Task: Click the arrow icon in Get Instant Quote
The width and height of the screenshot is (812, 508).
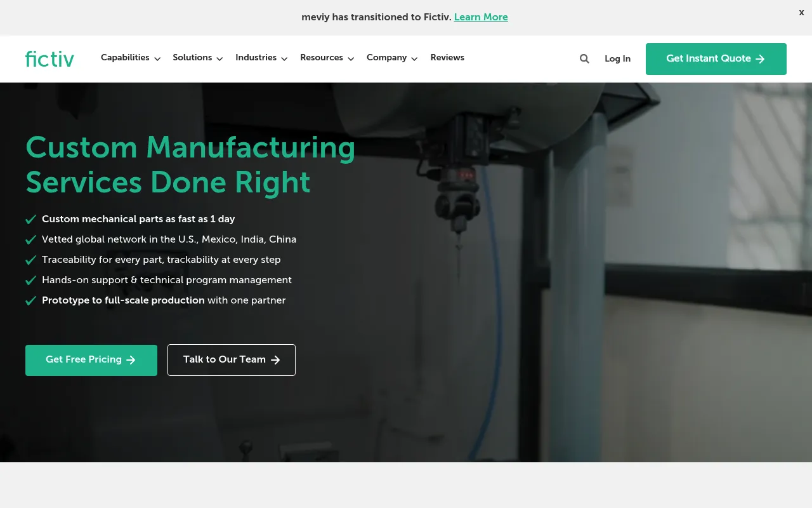Action: (760, 59)
